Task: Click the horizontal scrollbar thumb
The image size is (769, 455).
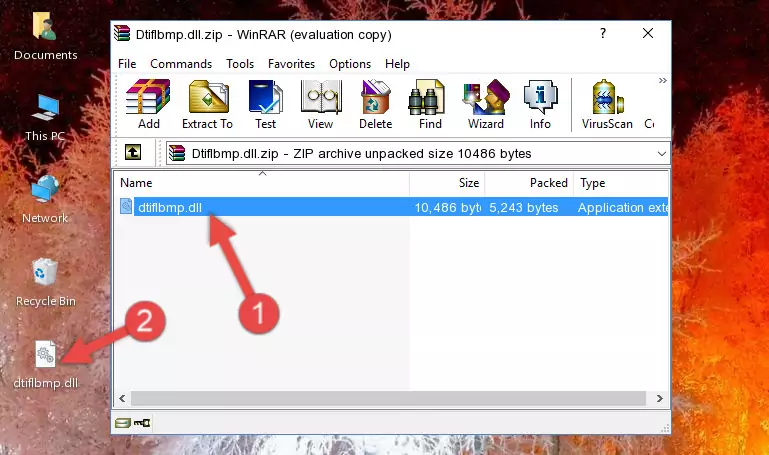Action: click(388, 398)
